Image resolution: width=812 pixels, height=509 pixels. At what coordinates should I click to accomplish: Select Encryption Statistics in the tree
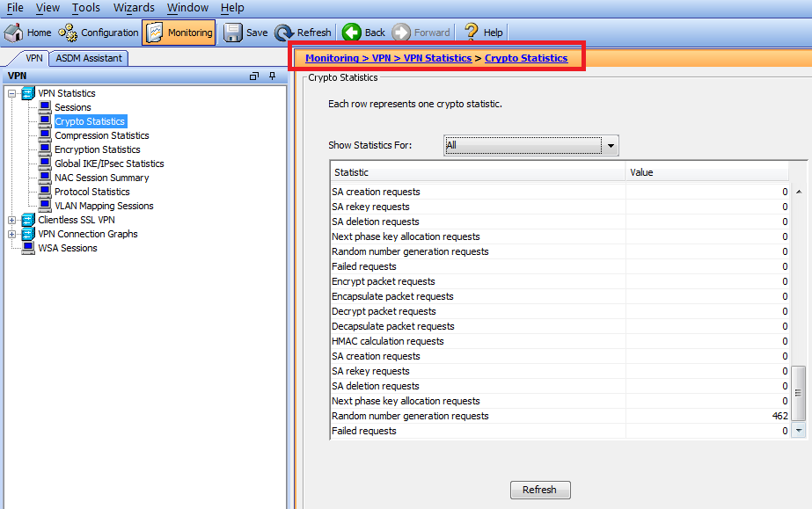coord(98,149)
